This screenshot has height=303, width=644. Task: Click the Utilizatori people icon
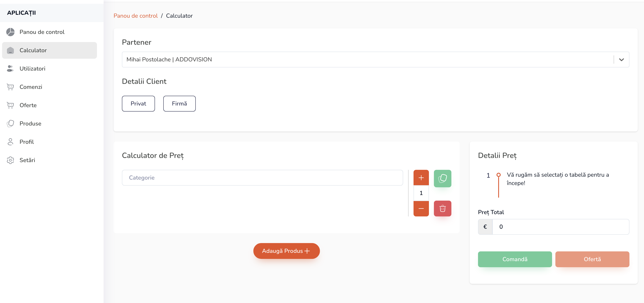coord(10,68)
